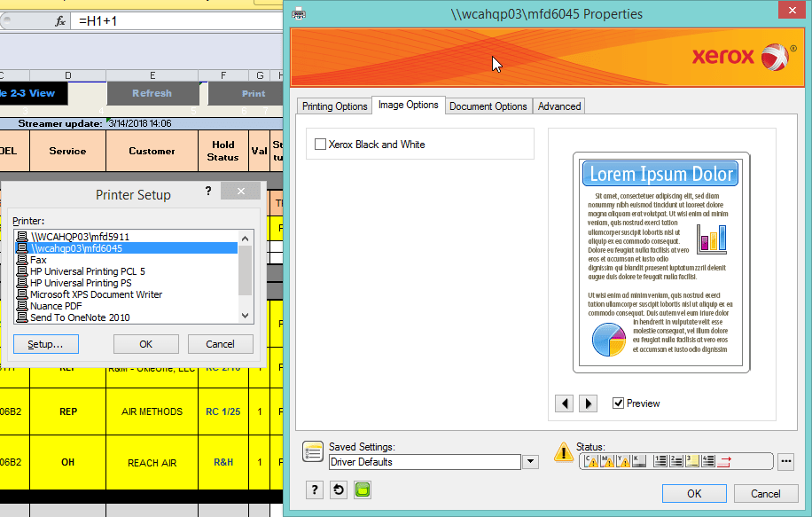The height and width of the screenshot is (517, 812).
Task: Click the Customer column header cell
Action: click(x=152, y=151)
